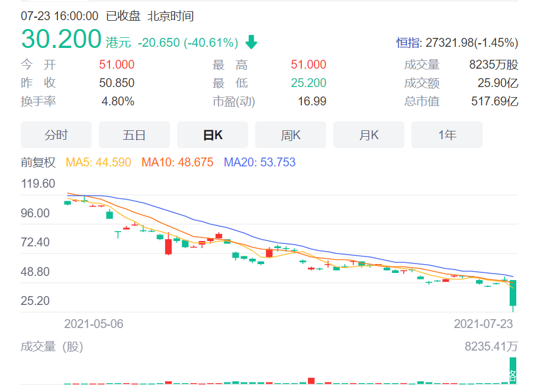Click the 成交量 (股) volume chart label
537x392 pixels.
pos(52,347)
